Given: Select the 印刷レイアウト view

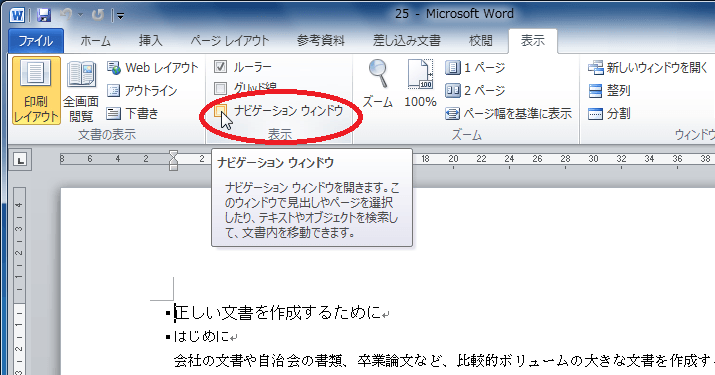Looking at the screenshot, I should 36,91.
